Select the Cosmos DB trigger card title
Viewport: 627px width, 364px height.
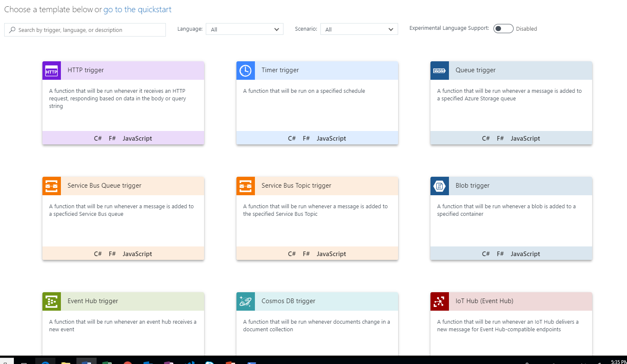point(289,301)
